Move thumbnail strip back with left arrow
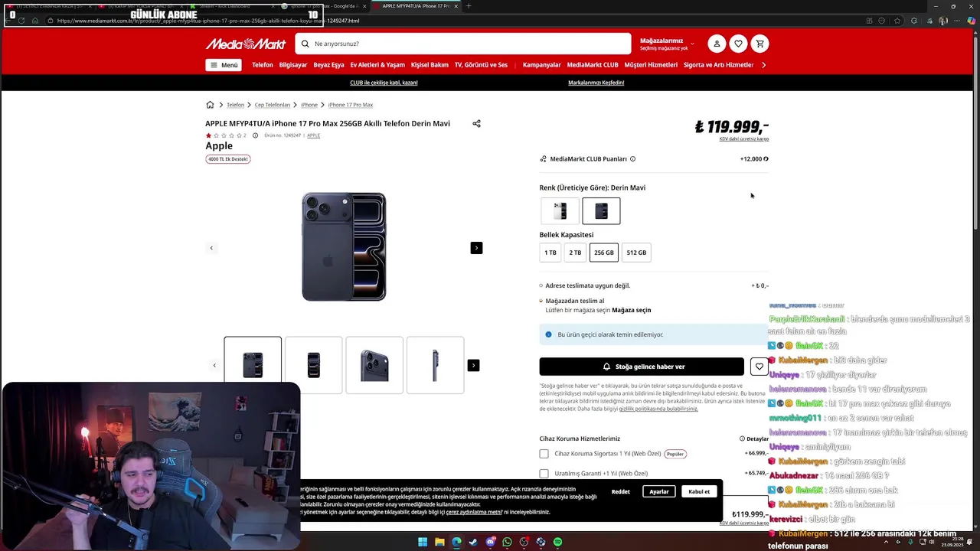 pyautogui.click(x=214, y=366)
